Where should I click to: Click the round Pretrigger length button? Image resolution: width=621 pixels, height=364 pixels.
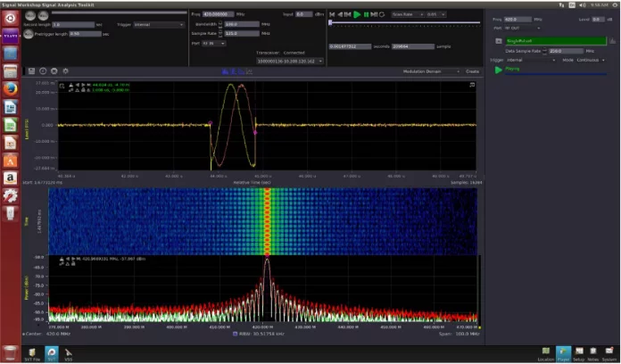coord(29,34)
